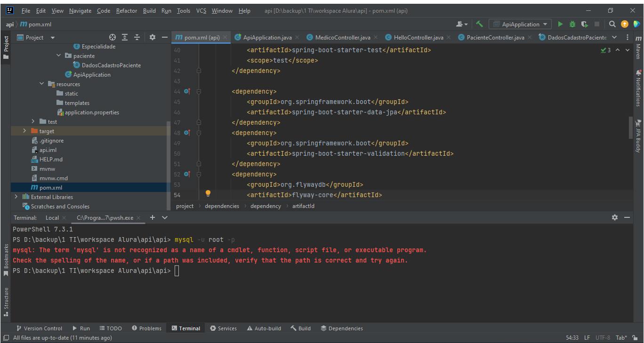Click the Project panel vertical scrollbar
Viewport: 644px width, 343px height.
tap(169, 166)
